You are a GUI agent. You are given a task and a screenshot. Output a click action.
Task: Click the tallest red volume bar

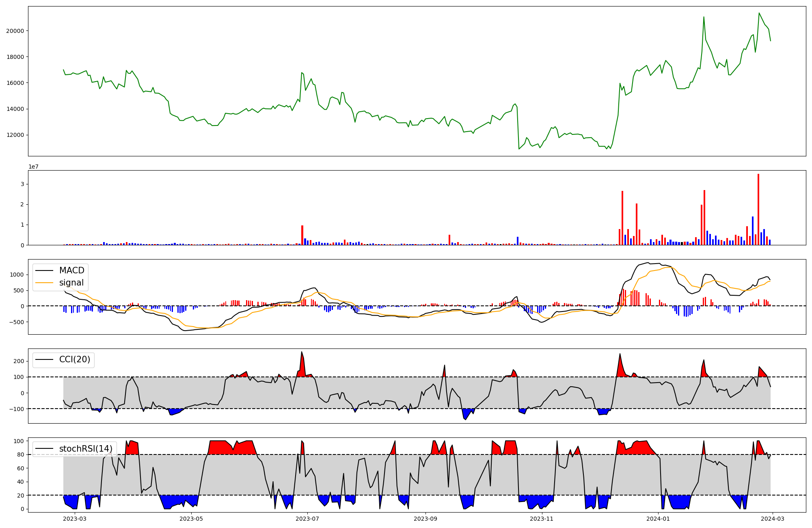point(758,209)
